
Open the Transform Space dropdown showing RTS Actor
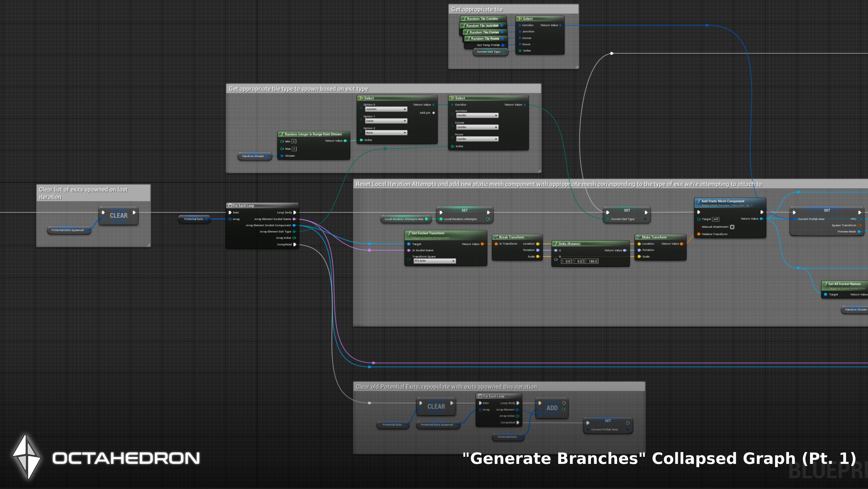435,261
